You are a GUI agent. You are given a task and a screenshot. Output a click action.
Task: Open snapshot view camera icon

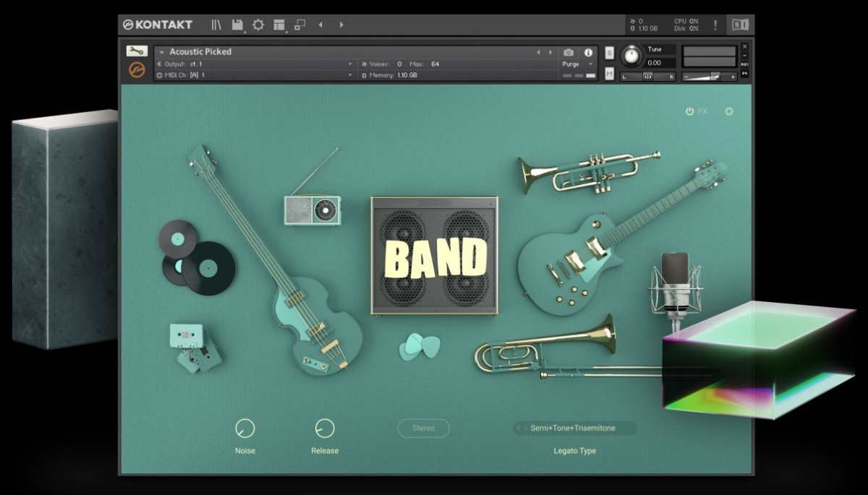569,52
